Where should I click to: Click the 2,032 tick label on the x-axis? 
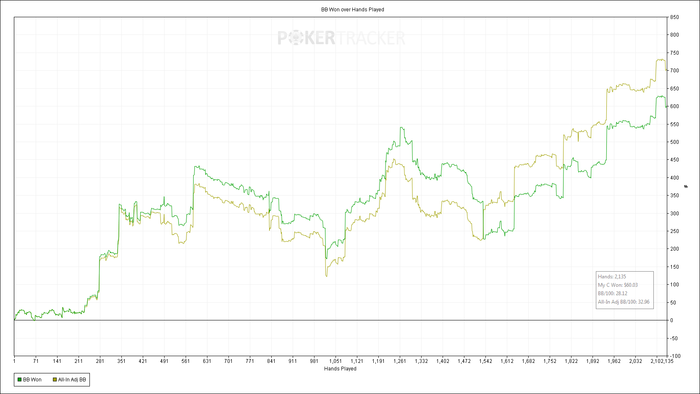[x=636, y=361]
